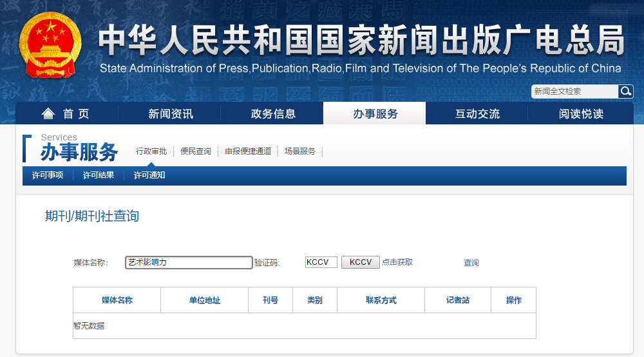The height and width of the screenshot is (357, 644).
Task: Open the 许可结果 tab
Action: (99, 175)
